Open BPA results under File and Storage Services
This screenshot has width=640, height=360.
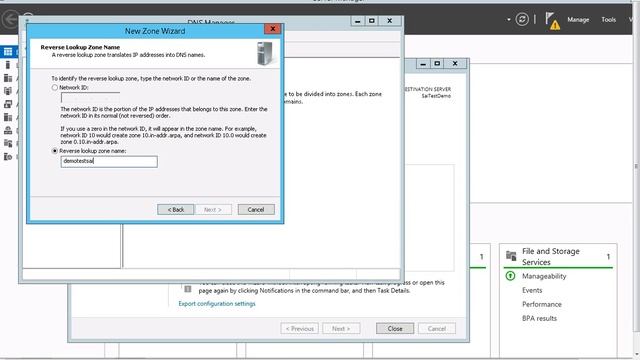click(x=539, y=318)
